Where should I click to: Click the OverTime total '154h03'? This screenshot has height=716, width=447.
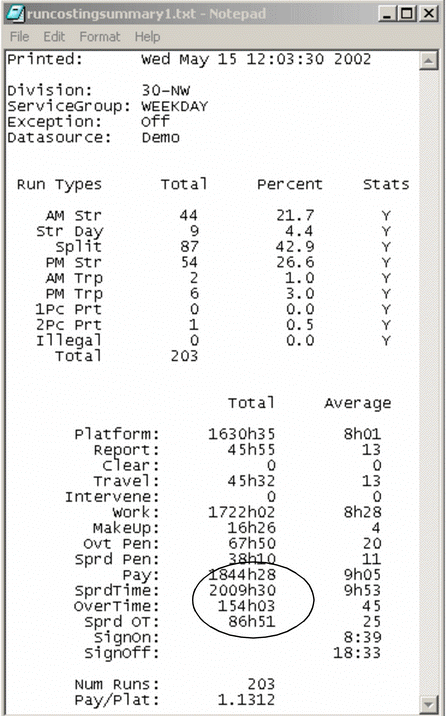tap(246, 606)
